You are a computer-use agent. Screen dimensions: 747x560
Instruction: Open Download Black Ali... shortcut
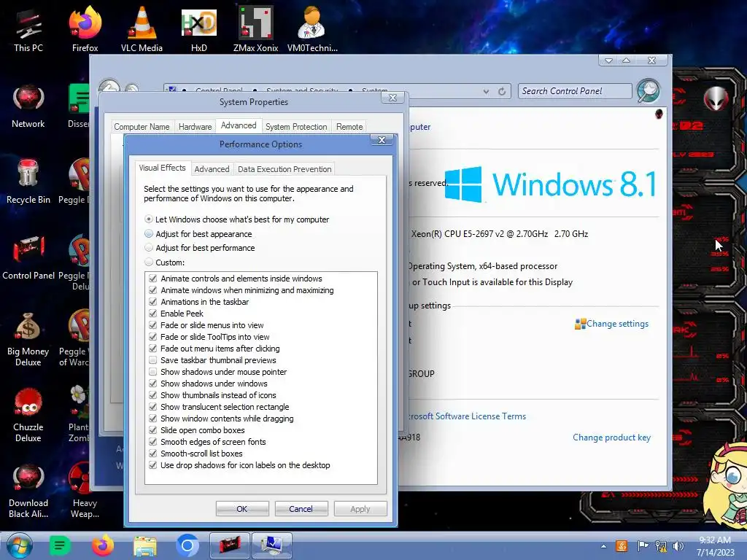tap(28, 491)
